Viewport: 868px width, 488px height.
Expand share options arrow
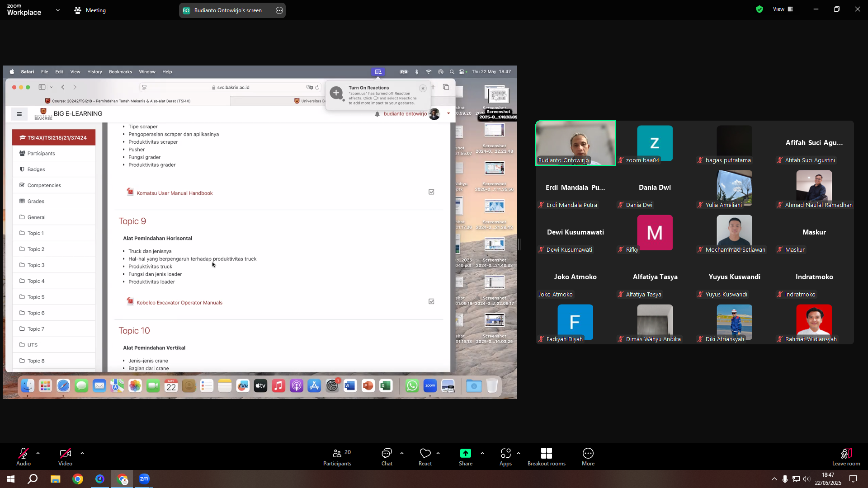click(x=482, y=453)
